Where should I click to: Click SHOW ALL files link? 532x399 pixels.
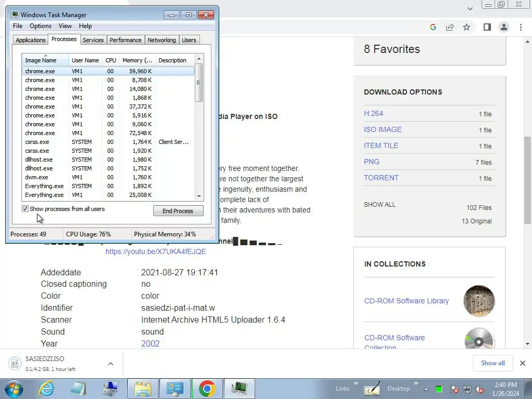tap(380, 205)
